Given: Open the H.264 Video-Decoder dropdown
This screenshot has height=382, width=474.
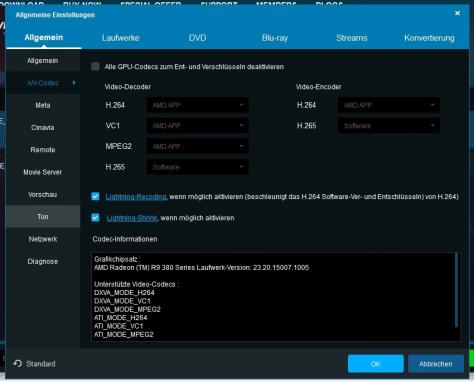Looking at the screenshot, I should tap(197, 105).
